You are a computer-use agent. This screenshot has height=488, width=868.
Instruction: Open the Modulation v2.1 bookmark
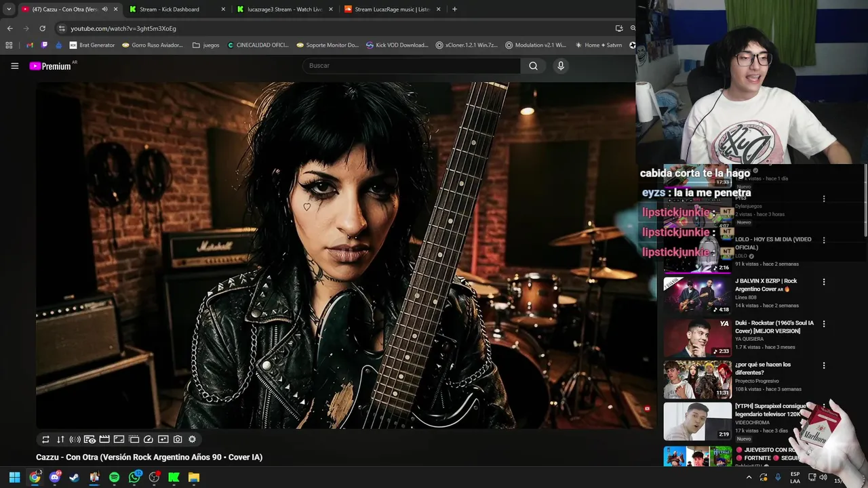536,45
